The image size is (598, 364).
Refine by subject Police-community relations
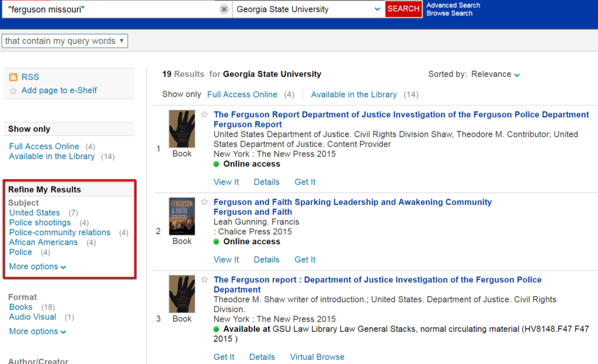coord(60,232)
